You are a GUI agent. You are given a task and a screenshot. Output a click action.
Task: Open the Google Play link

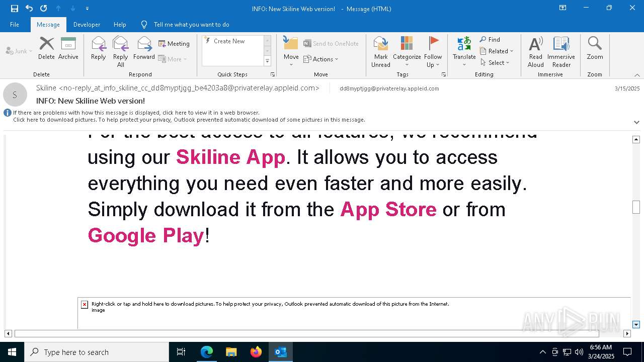coord(146,235)
